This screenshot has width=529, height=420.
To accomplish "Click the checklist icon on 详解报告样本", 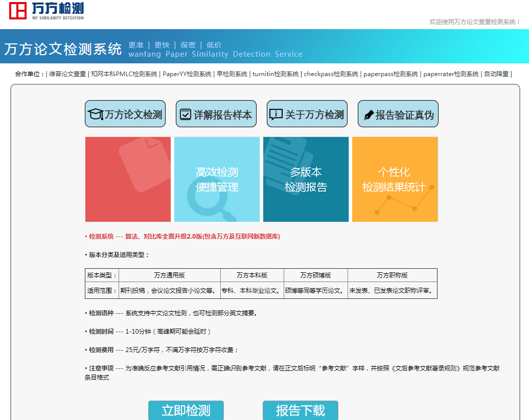I will point(185,114).
